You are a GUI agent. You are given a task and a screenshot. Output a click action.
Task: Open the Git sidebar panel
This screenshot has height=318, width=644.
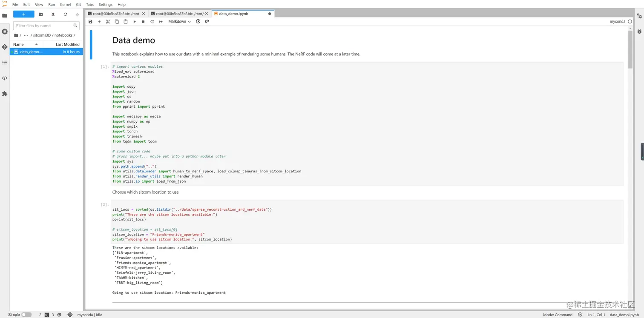5,47
